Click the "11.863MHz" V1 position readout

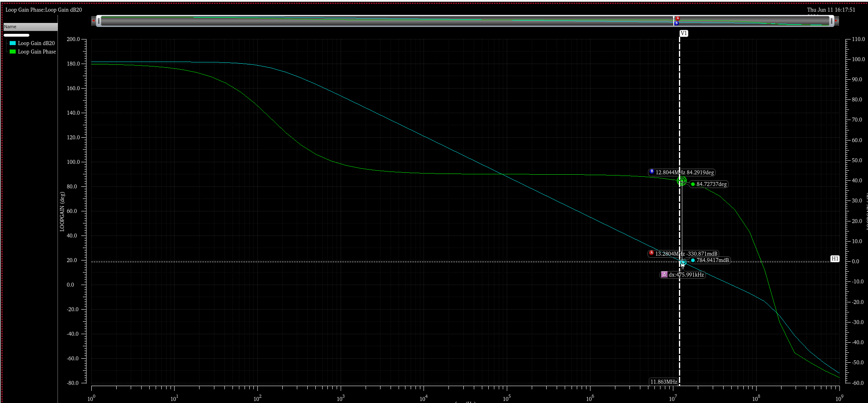click(664, 382)
